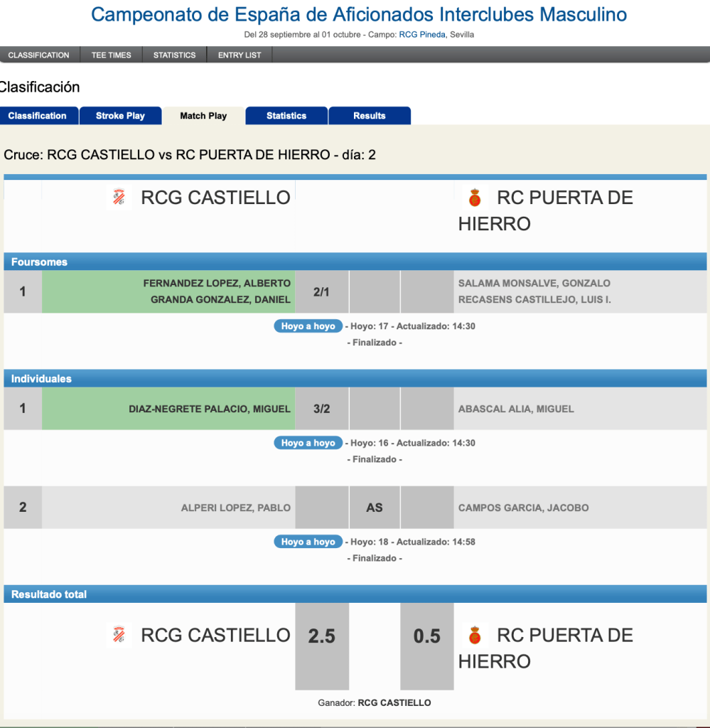Go to STATISTICS in the top navigation bar
Image resolution: width=710 pixels, height=728 pixels.
pyautogui.click(x=174, y=55)
